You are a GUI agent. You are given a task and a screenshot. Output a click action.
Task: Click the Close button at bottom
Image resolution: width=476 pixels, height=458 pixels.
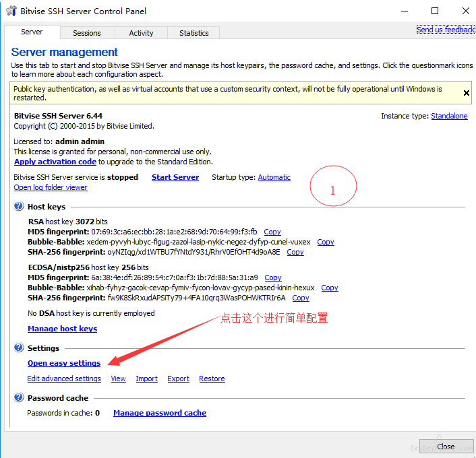point(446,446)
